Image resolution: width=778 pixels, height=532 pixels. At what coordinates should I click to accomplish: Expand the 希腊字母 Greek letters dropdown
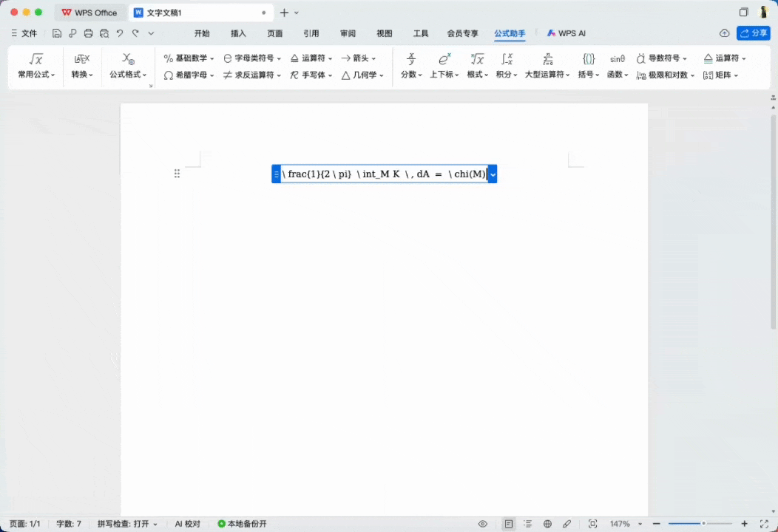click(189, 75)
